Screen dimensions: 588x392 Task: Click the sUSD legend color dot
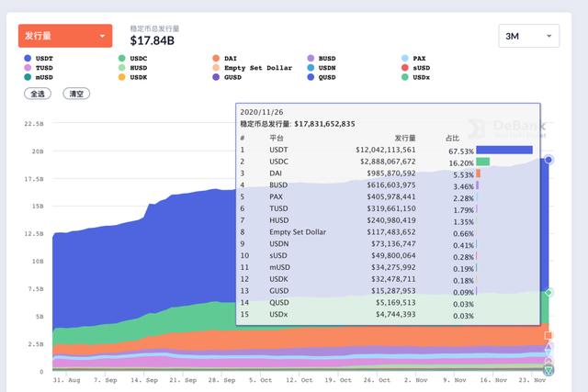click(405, 68)
